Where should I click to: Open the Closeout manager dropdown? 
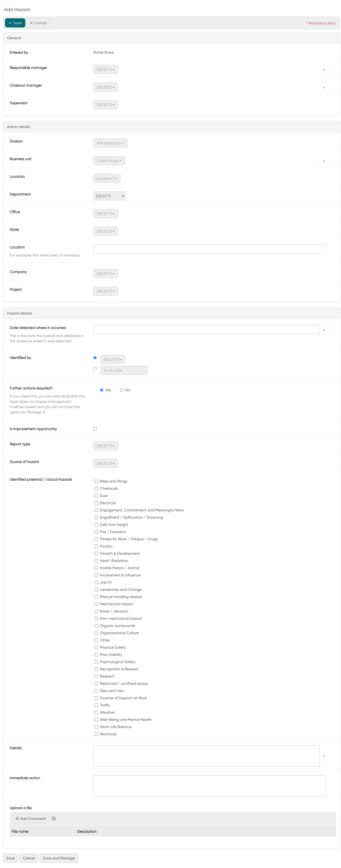pyautogui.click(x=105, y=87)
